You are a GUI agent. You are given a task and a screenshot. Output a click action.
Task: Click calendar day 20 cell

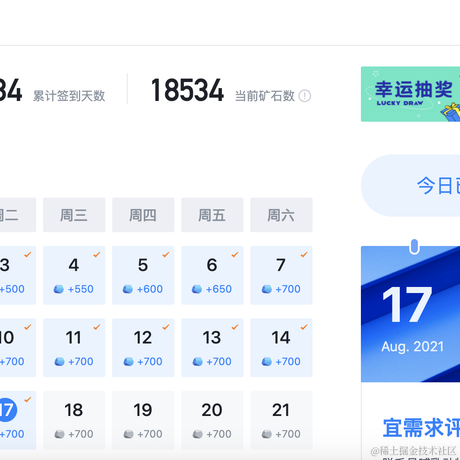pyautogui.click(x=212, y=420)
